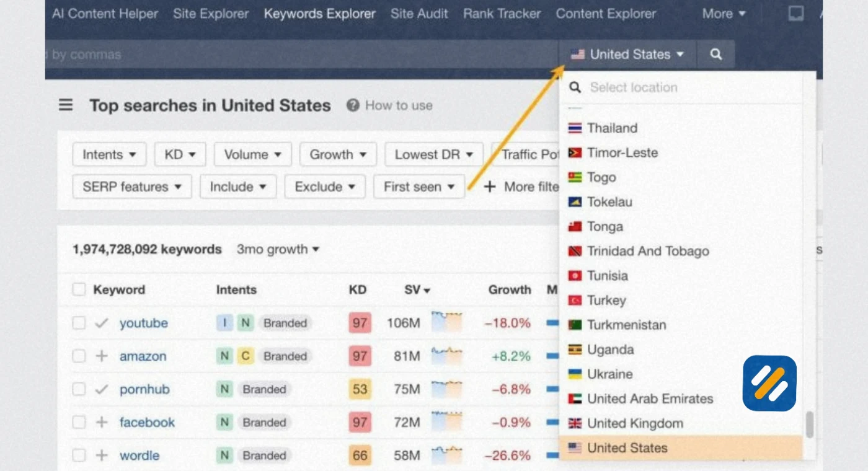Viewport: 868px width, 471px height.
Task: Expand the SERP features filter dropdown
Action: tap(132, 187)
